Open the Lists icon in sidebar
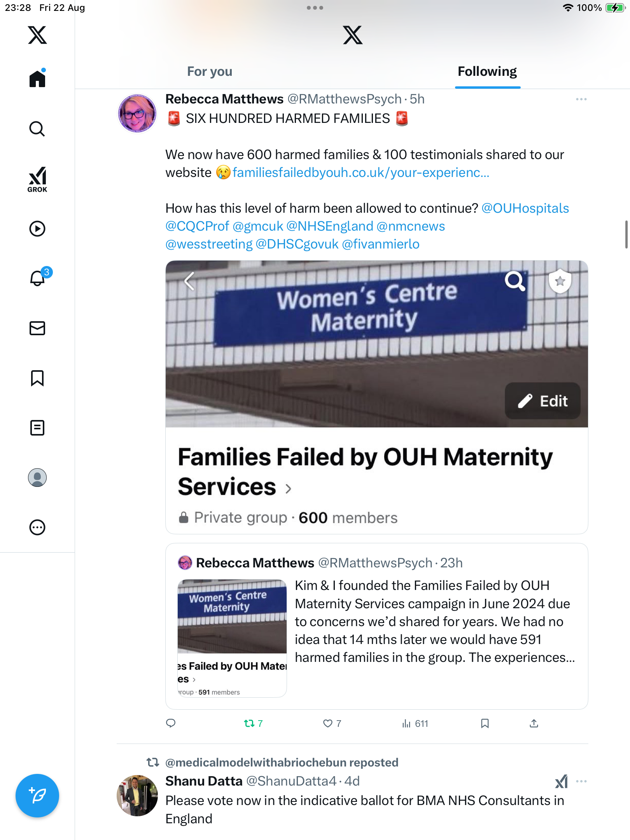The image size is (630, 840). [x=37, y=428]
